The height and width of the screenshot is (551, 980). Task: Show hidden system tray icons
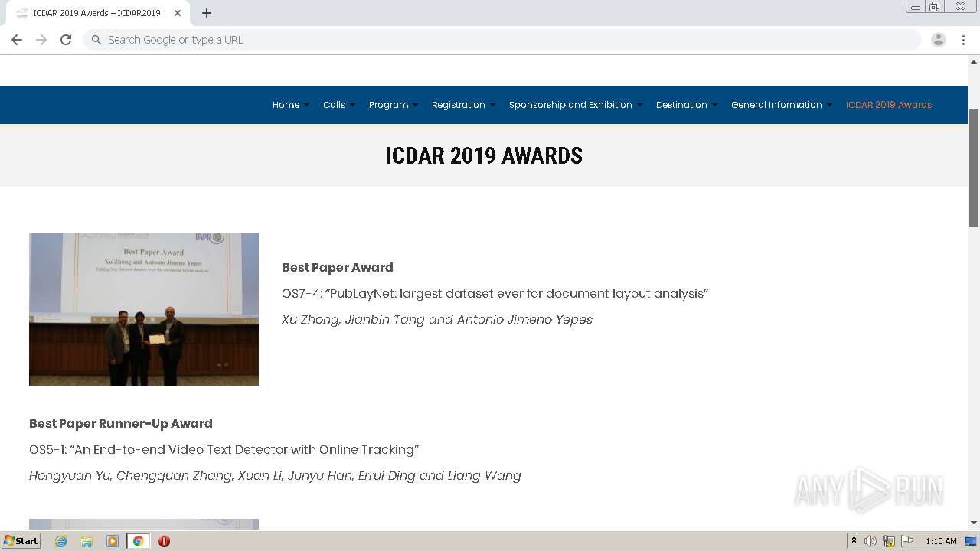[x=854, y=541]
